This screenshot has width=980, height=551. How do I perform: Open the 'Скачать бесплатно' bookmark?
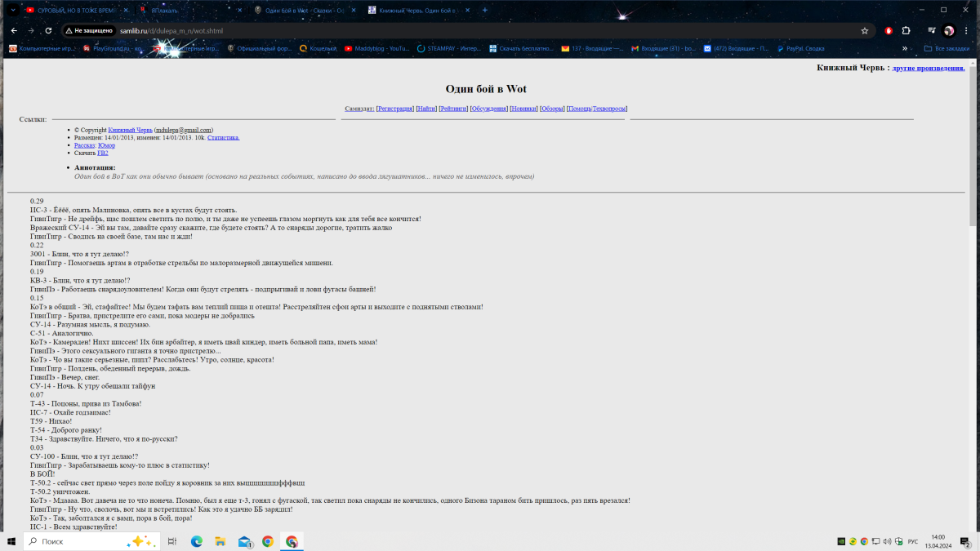point(522,48)
